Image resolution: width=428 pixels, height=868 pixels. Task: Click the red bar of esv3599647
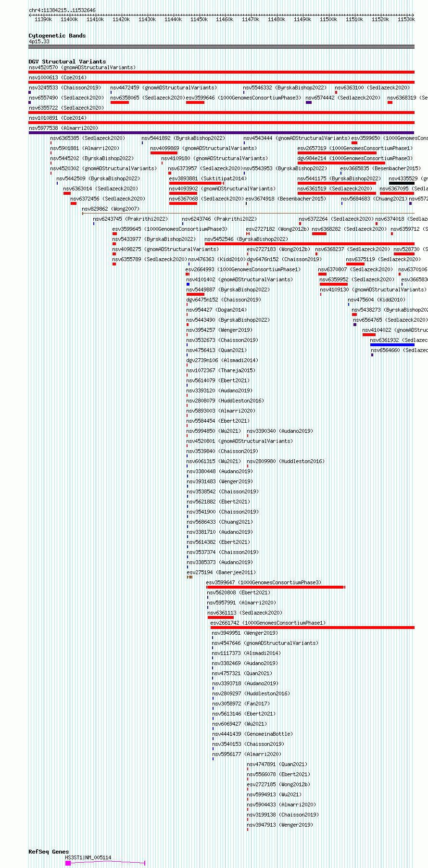[x=276, y=587]
